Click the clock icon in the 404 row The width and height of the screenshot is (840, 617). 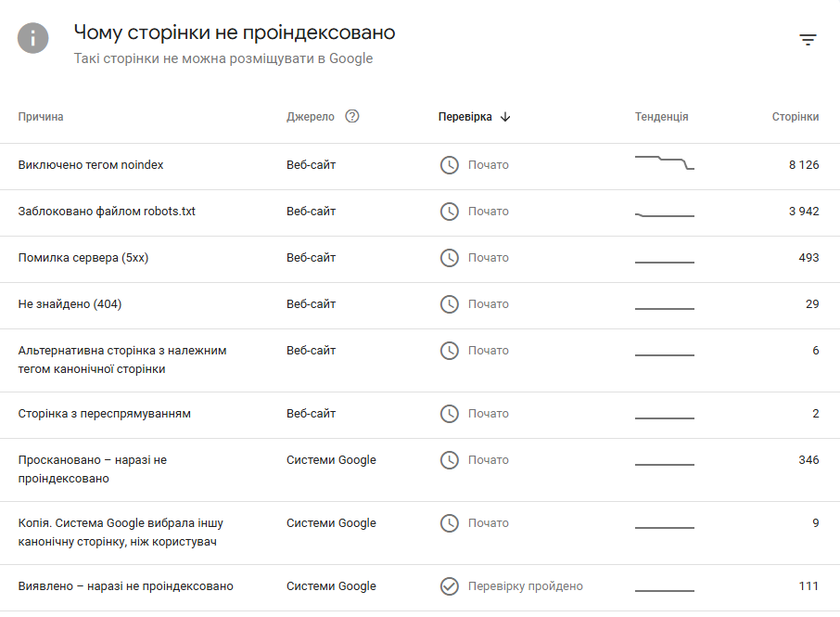(x=449, y=304)
